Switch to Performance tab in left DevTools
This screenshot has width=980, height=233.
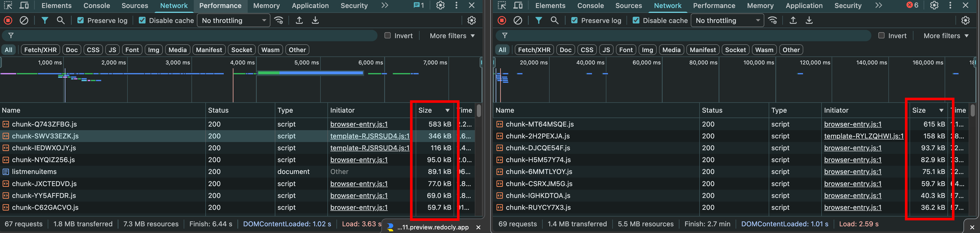(220, 6)
